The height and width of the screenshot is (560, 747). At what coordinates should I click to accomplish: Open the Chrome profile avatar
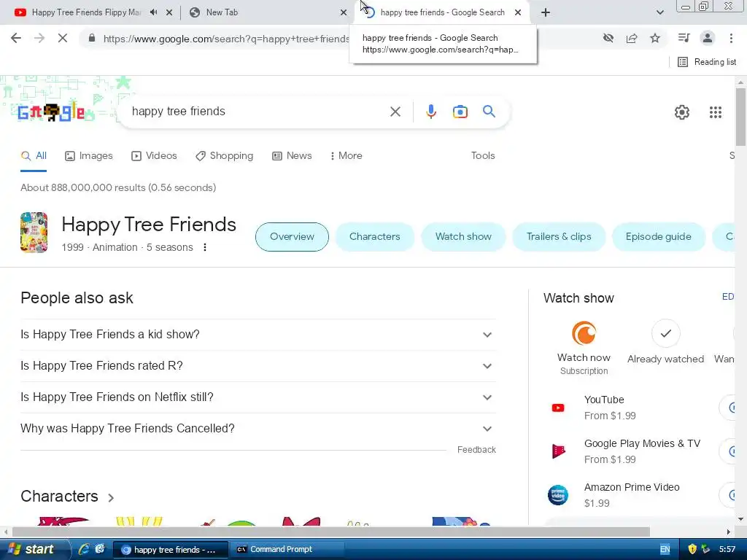click(x=708, y=38)
